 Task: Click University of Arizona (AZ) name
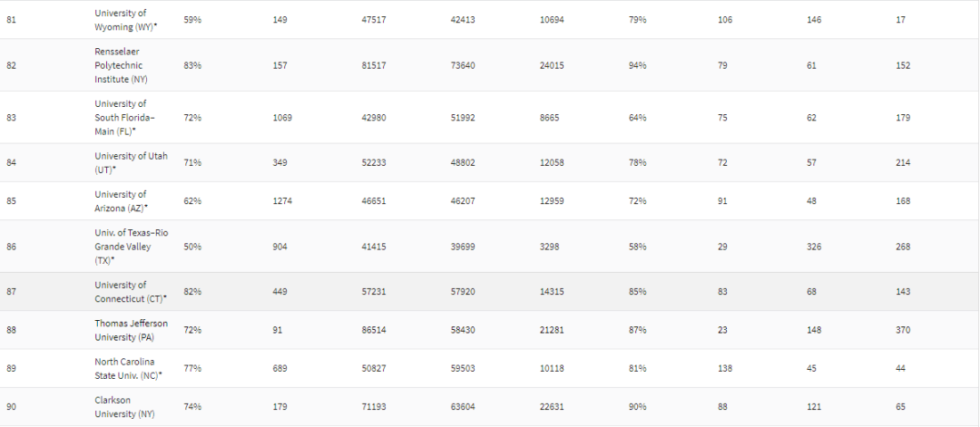click(122, 200)
